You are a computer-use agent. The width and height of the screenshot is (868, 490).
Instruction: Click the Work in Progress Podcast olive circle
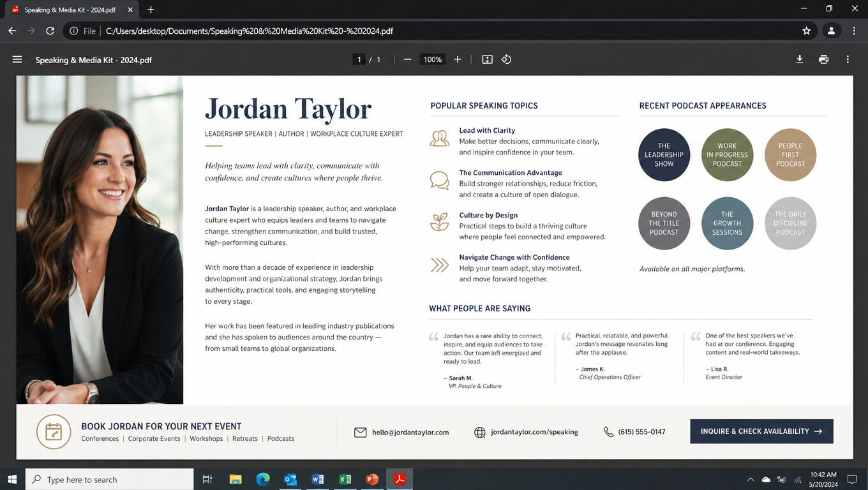tap(727, 155)
